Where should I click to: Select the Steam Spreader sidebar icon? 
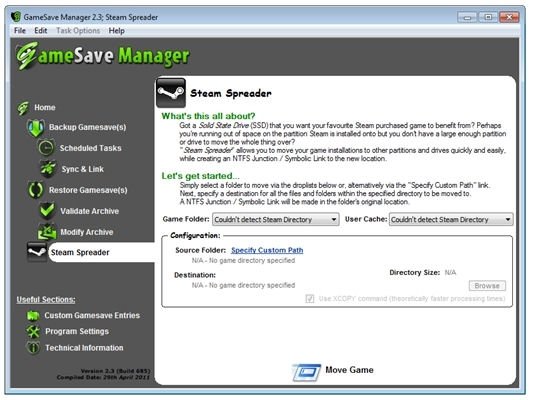pos(37,252)
